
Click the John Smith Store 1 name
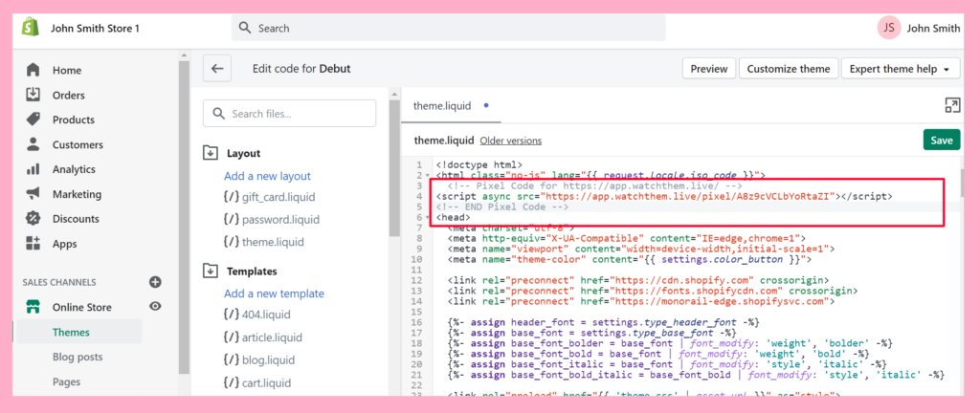(x=95, y=28)
